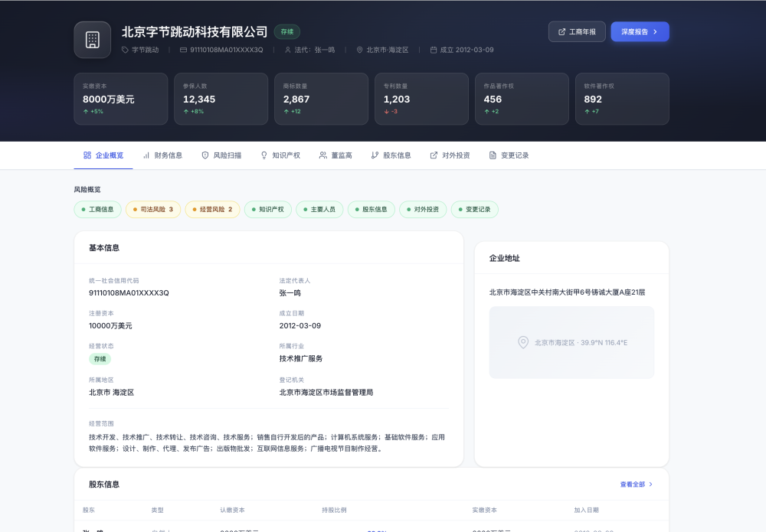Switch to the 董监高 tab
Screen dimensions: 766x532
tap(336, 155)
